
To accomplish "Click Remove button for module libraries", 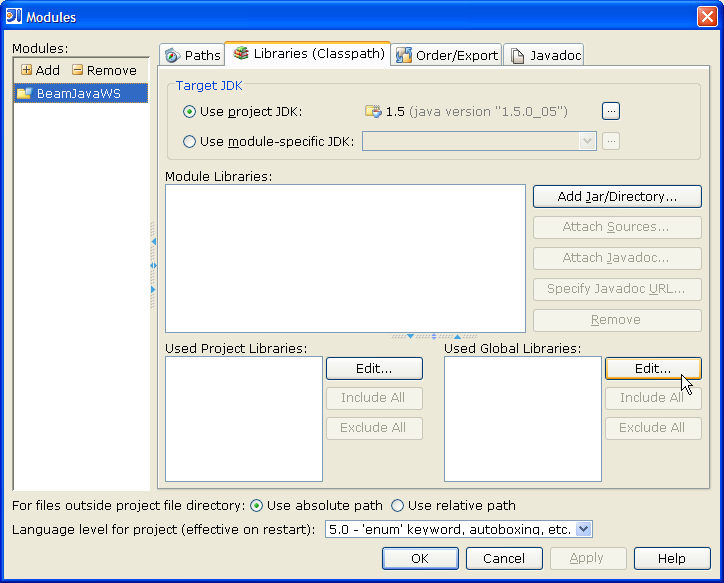I will point(617,320).
